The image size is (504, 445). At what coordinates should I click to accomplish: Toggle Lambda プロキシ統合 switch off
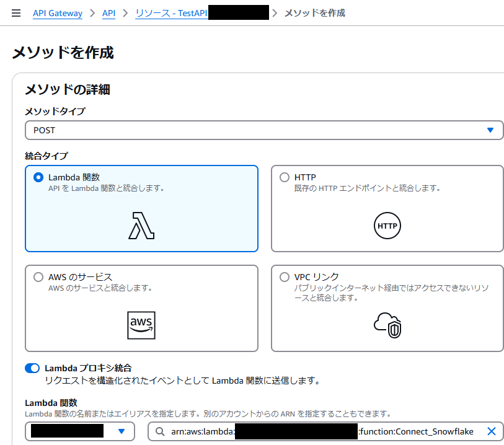click(x=32, y=368)
